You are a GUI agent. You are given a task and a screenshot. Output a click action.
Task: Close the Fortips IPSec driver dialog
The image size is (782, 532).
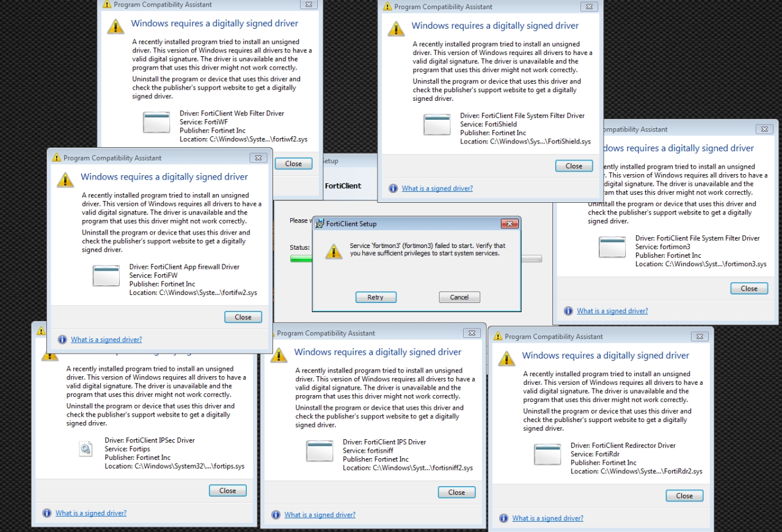click(x=228, y=491)
